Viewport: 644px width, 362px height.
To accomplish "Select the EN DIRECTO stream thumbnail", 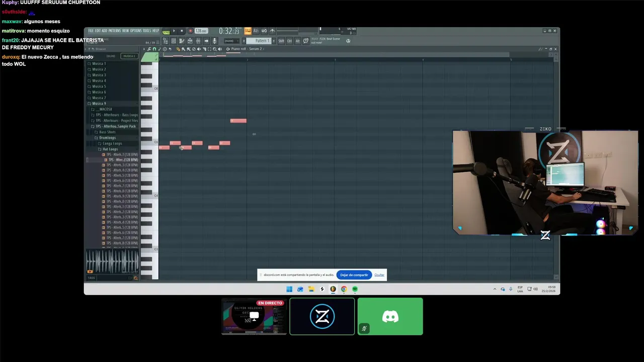I will (x=254, y=316).
